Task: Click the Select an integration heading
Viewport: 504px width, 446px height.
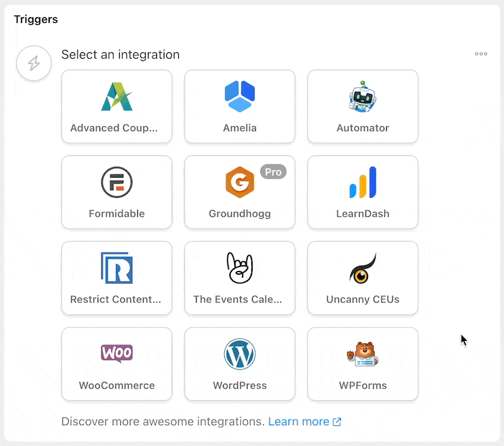Action: [120, 55]
